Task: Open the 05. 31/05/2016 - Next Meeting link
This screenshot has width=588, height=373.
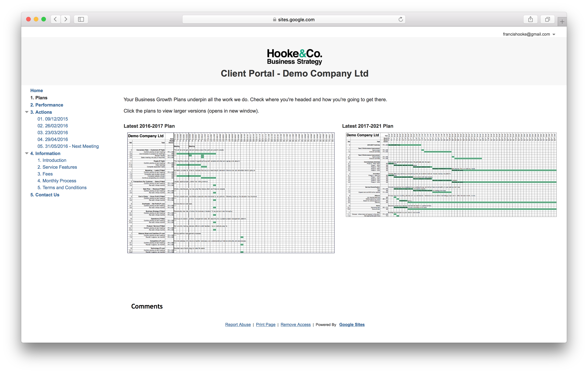Action: point(68,146)
